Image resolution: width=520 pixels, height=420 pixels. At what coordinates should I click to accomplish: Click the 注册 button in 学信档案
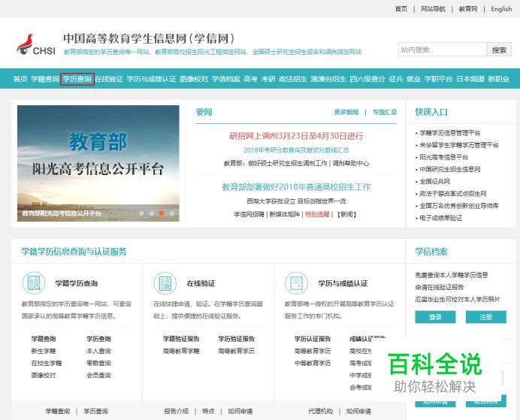tap(486, 317)
